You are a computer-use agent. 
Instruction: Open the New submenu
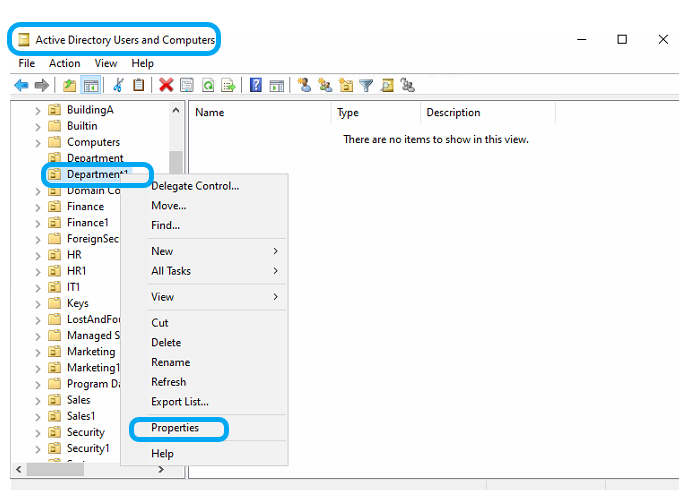pos(204,251)
